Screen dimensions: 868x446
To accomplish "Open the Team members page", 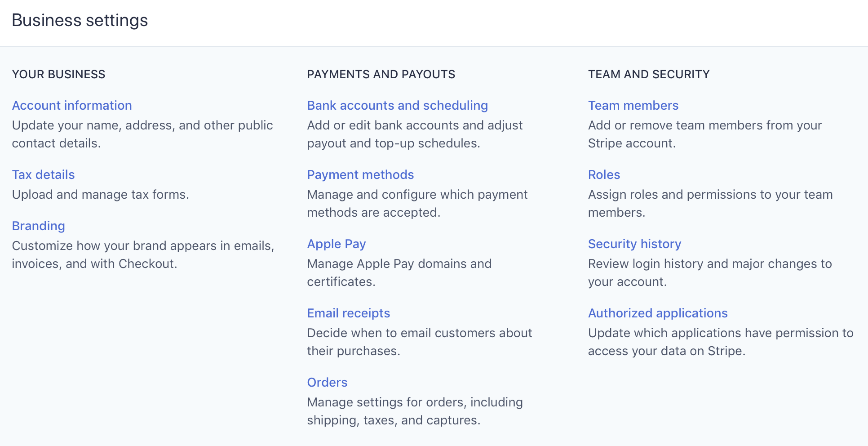I will click(x=633, y=105).
